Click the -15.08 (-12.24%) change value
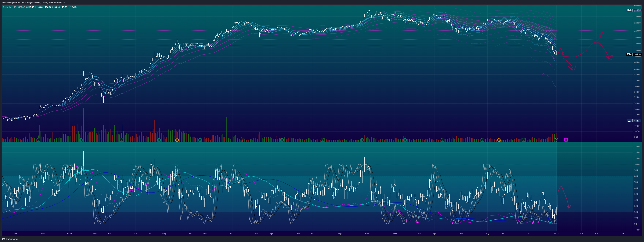The height and width of the screenshot is (242, 644). coord(69,7)
